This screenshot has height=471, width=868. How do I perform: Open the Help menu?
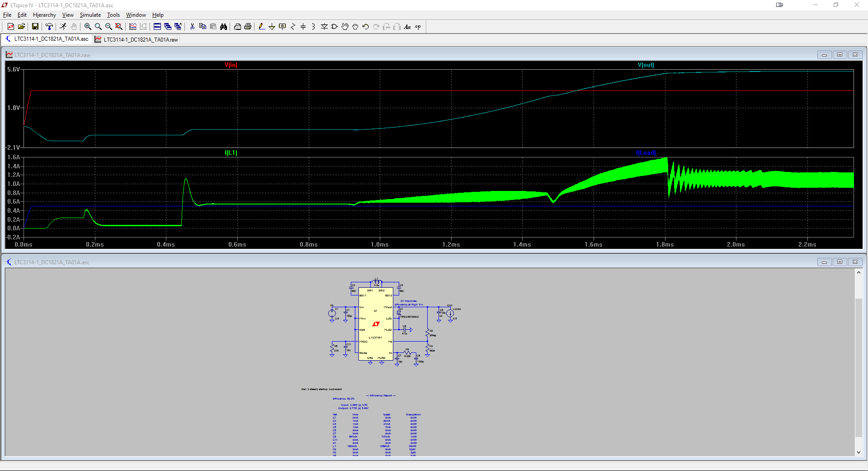click(158, 15)
